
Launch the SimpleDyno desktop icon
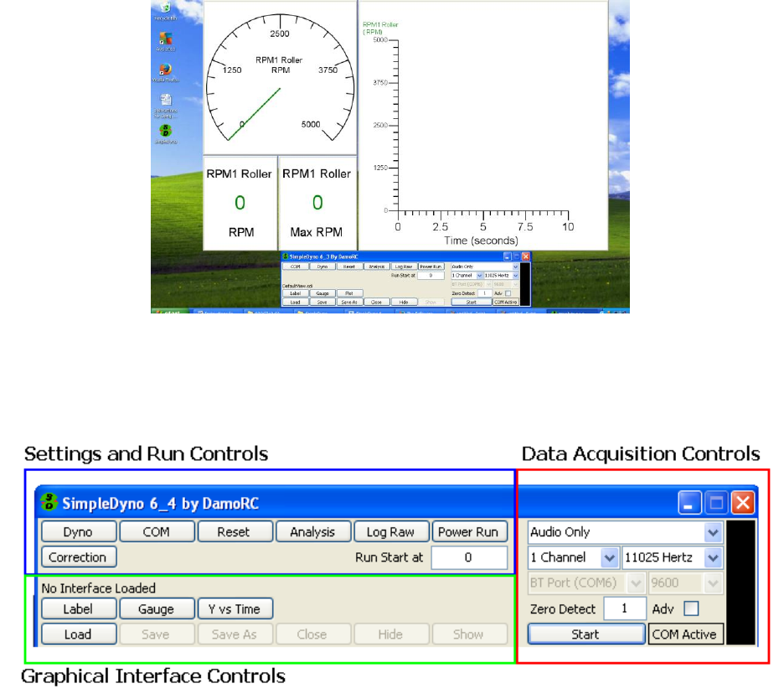[166, 131]
